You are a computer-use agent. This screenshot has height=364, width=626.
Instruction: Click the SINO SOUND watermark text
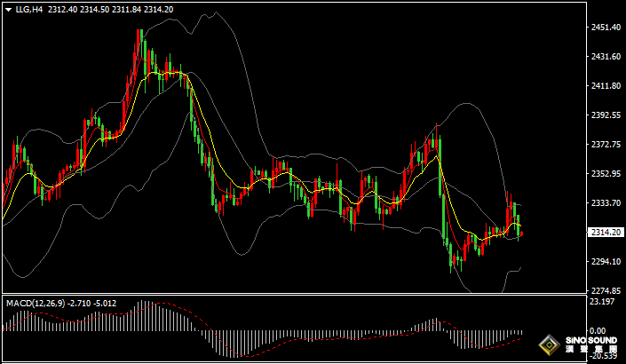[592, 341]
